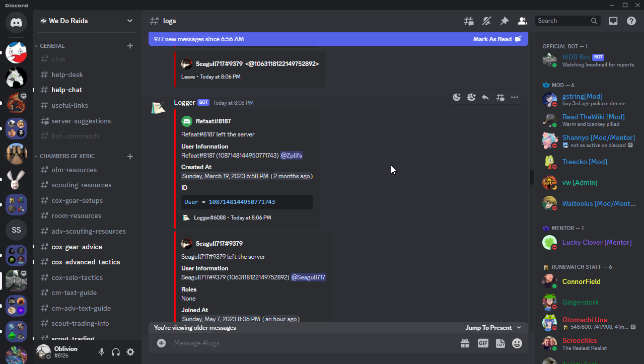
Task: Open sticker picker icon
Action: (x=500, y=343)
